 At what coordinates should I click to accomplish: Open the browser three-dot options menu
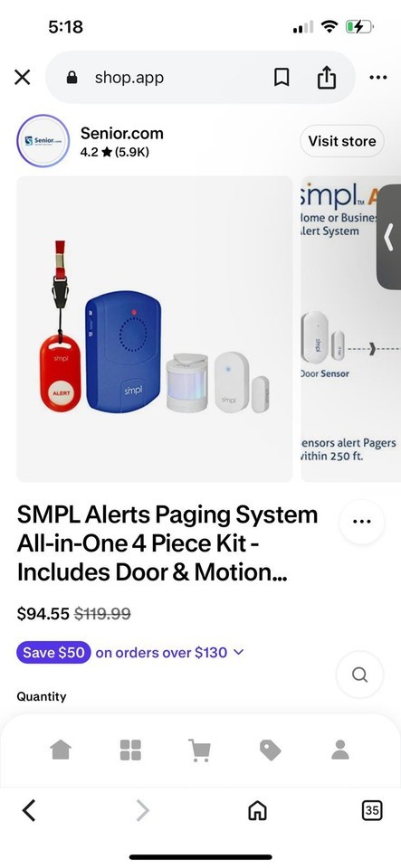tap(377, 78)
